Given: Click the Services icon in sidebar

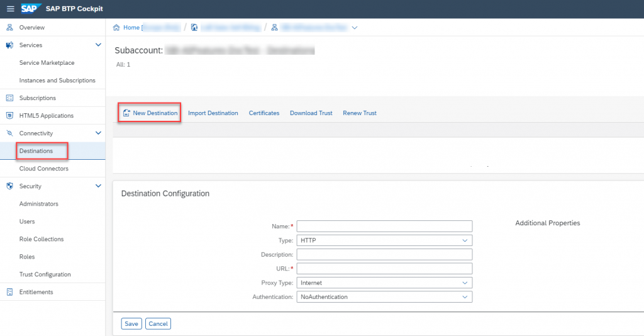Looking at the screenshot, I should click(x=9, y=45).
